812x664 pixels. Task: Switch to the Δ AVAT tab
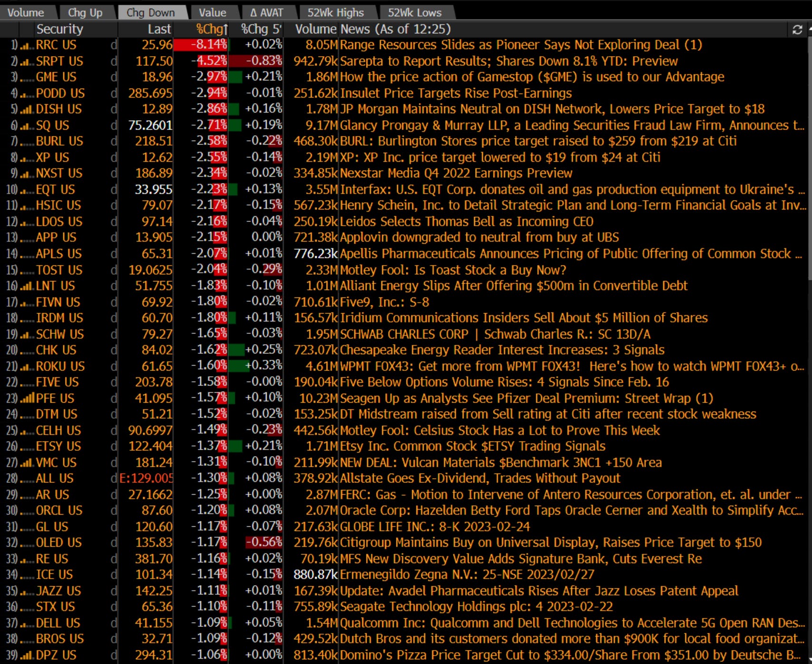pos(267,12)
